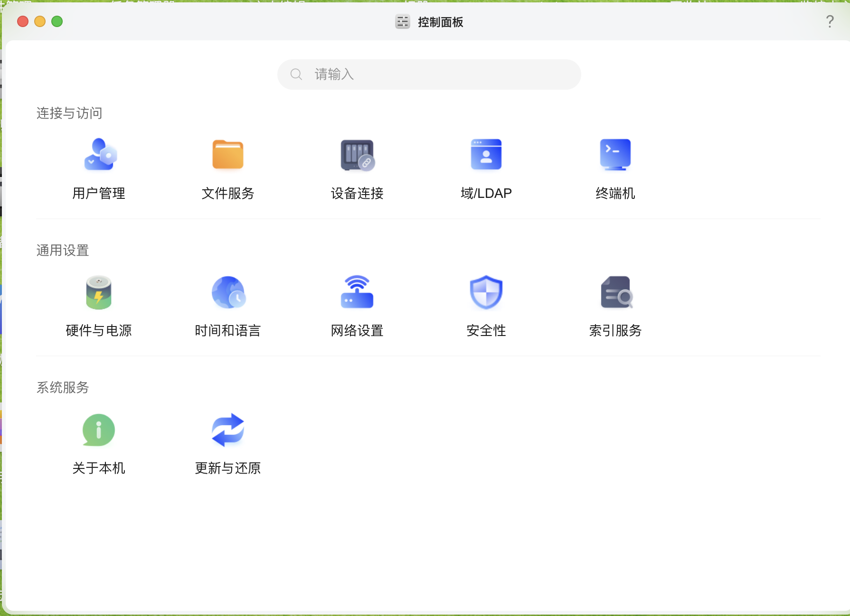
Task: Click the 域/LDAP label
Action: click(x=486, y=193)
